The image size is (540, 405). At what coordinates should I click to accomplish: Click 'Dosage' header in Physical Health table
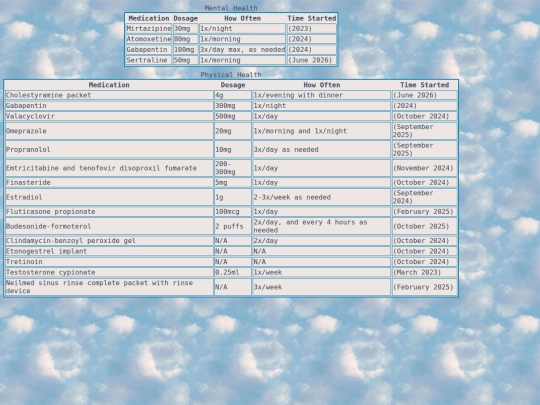(x=233, y=85)
